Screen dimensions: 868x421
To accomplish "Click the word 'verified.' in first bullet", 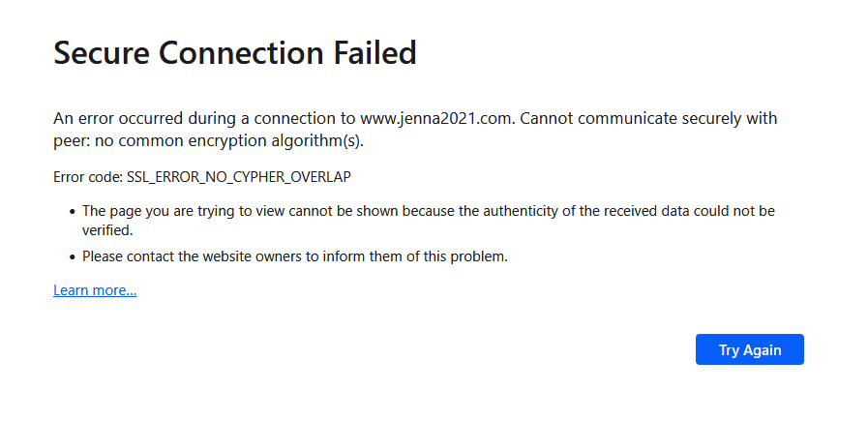I will tap(106, 231).
